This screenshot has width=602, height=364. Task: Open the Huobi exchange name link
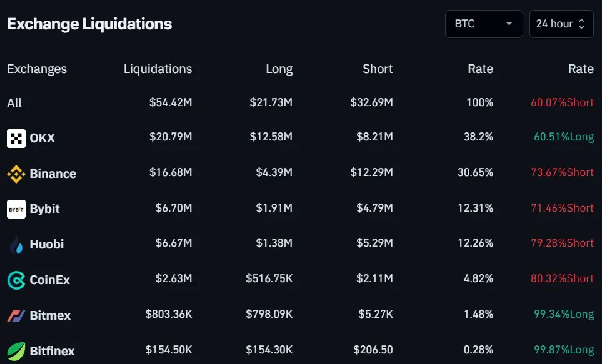(47, 245)
